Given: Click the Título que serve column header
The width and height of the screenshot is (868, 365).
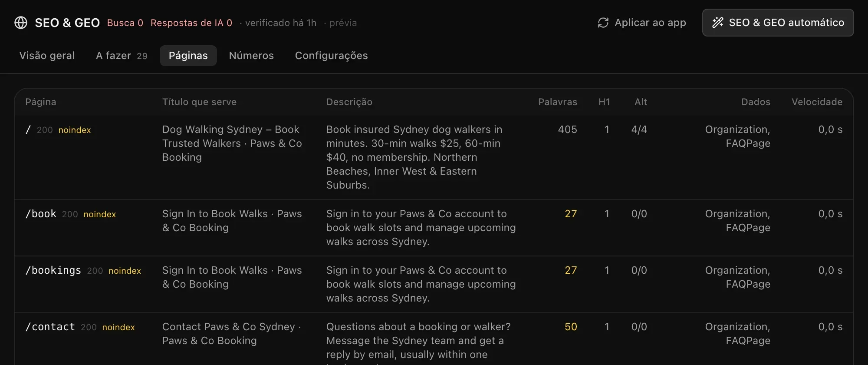Looking at the screenshot, I should pos(200,102).
